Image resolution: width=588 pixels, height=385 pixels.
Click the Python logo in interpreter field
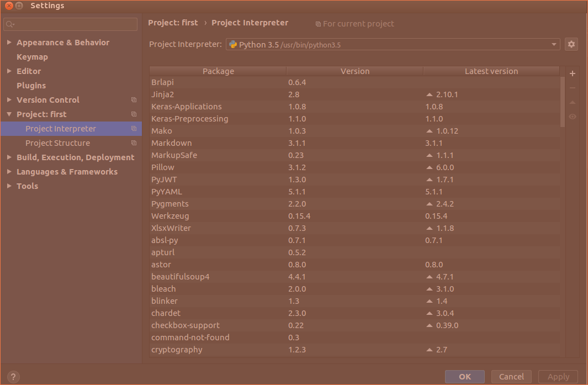click(233, 44)
